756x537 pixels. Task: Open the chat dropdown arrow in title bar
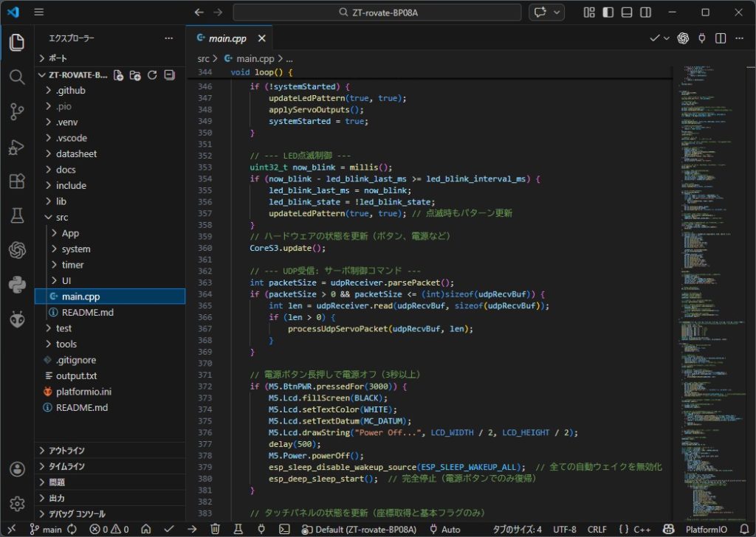[556, 13]
